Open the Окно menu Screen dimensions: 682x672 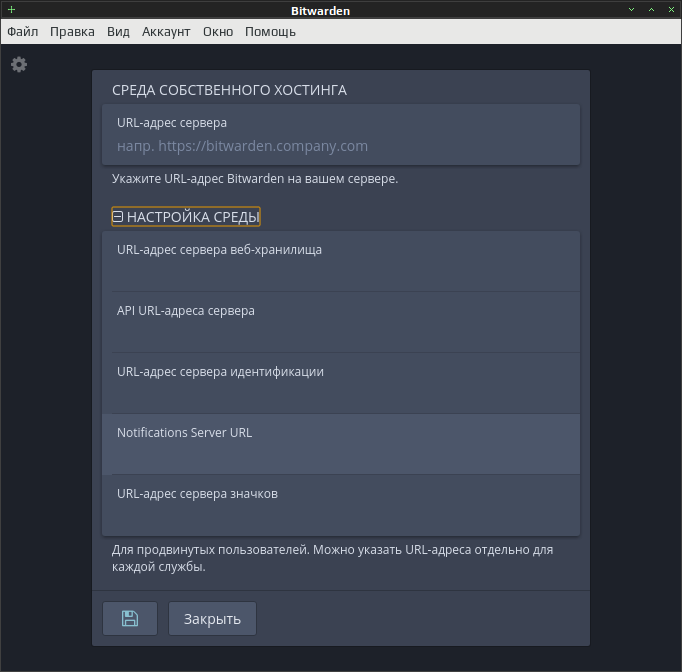coord(218,32)
